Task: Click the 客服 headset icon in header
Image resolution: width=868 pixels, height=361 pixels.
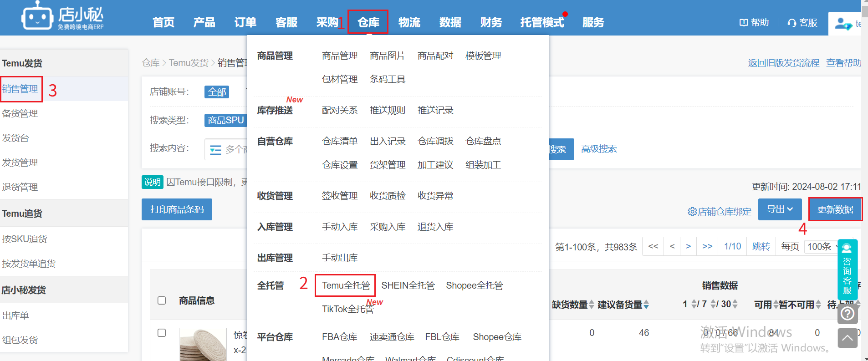Action: [x=792, y=22]
